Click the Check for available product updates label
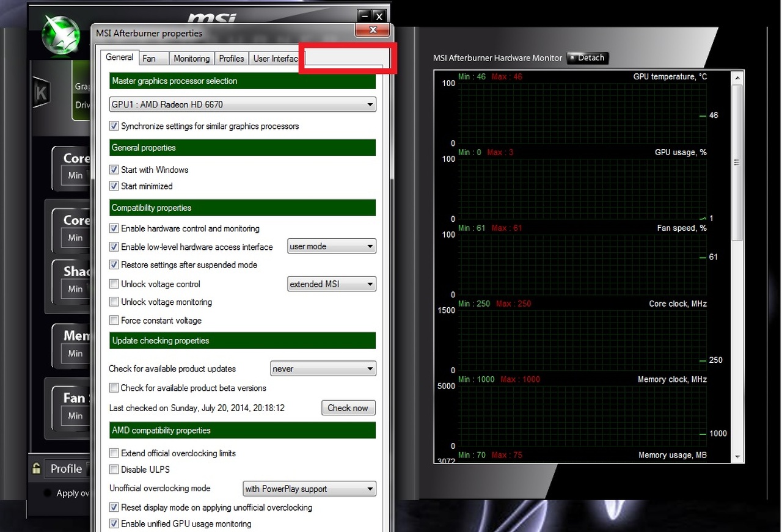The width and height of the screenshot is (782, 532). pyautogui.click(x=172, y=369)
